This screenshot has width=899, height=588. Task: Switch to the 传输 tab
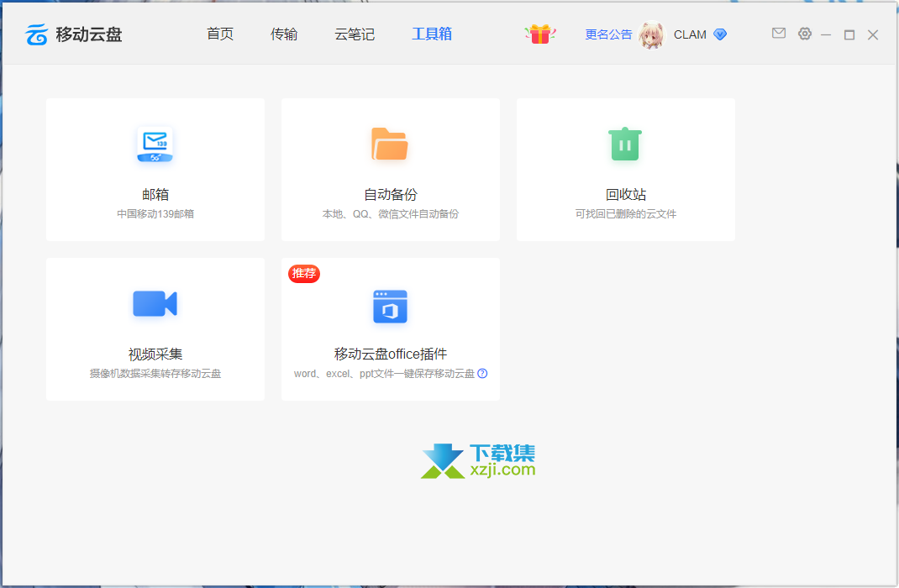point(284,34)
